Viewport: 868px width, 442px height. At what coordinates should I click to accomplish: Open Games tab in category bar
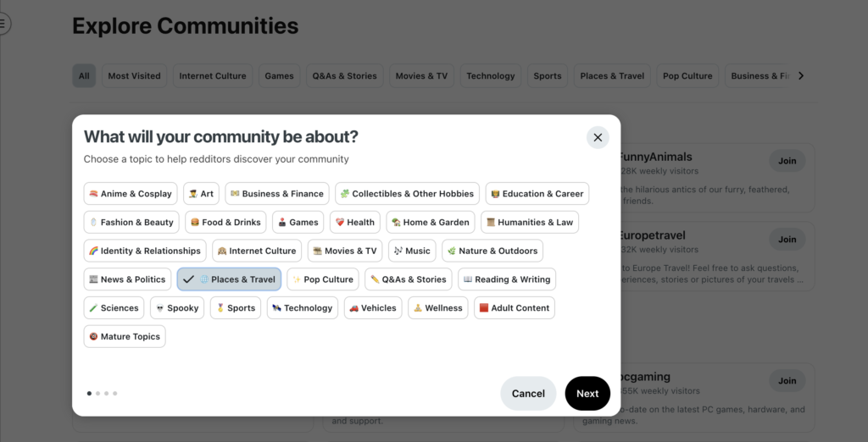coord(280,76)
